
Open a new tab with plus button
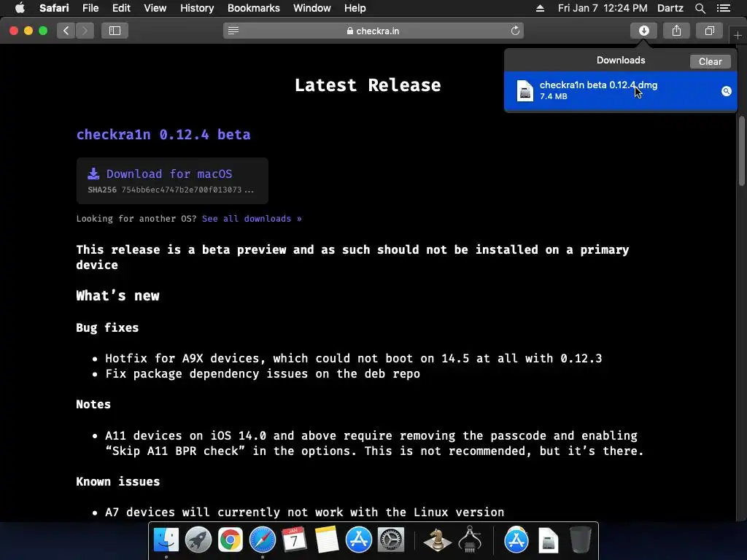[x=738, y=35]
